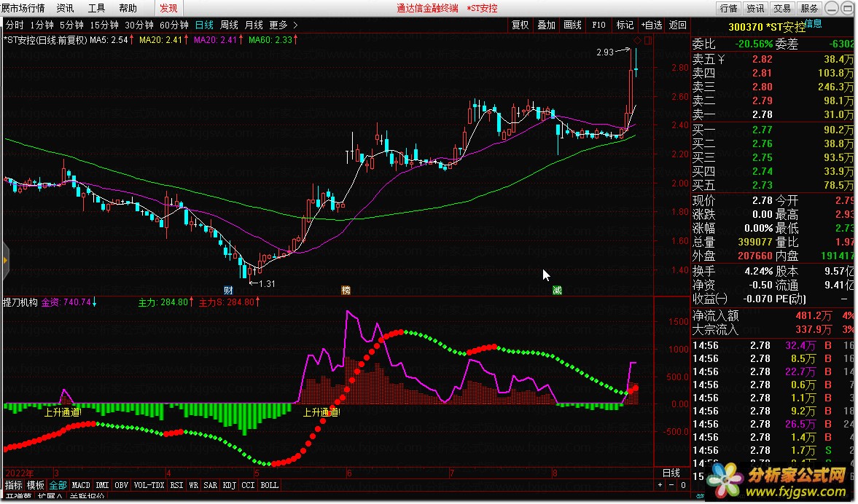The height and width of the screenshot is (504, 858).
Task: Open the 帮助 menu
Action: click(x=128, y=8)
